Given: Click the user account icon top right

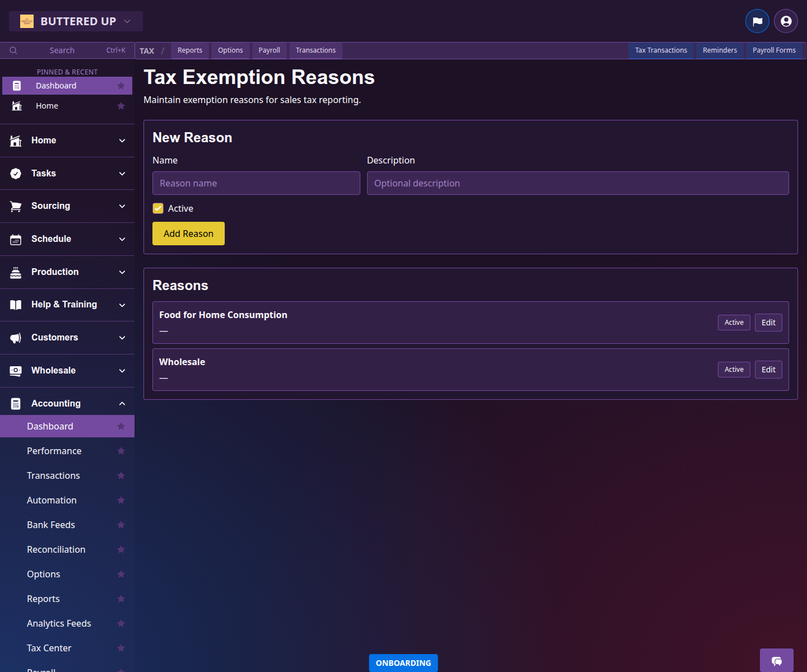Looking at the screenshot, I should click(x=785, y=21).
